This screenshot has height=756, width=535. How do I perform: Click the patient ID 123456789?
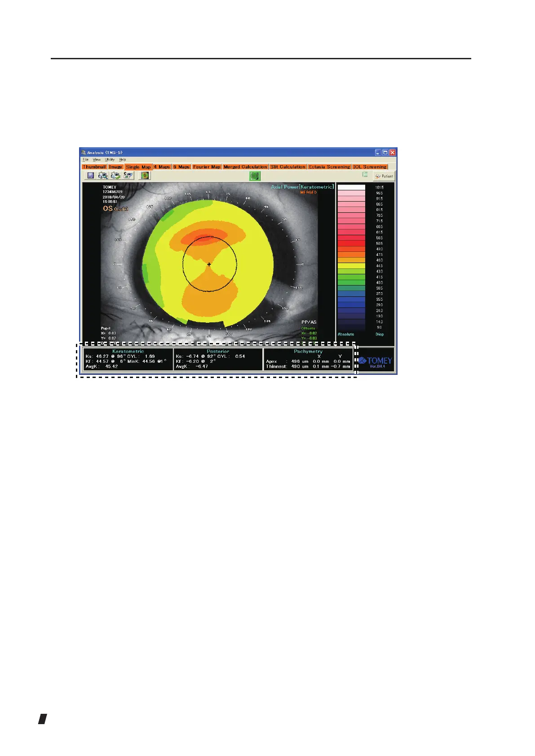[x=112, y=192]
